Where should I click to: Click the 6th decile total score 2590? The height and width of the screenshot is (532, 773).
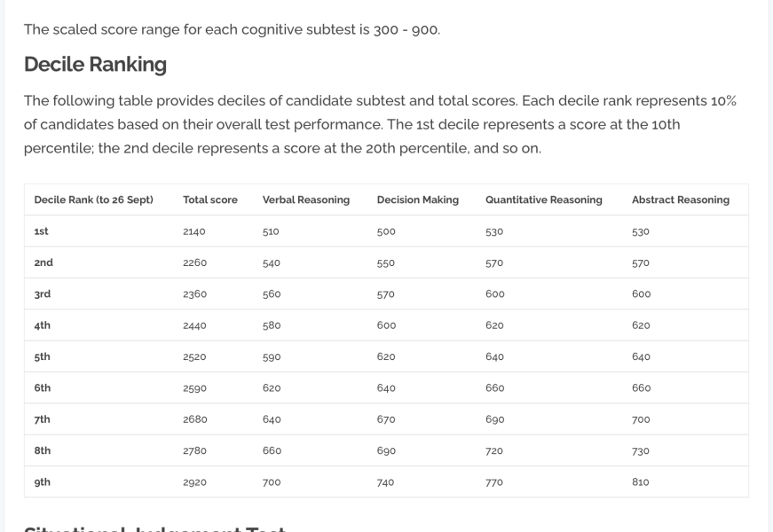194,388
